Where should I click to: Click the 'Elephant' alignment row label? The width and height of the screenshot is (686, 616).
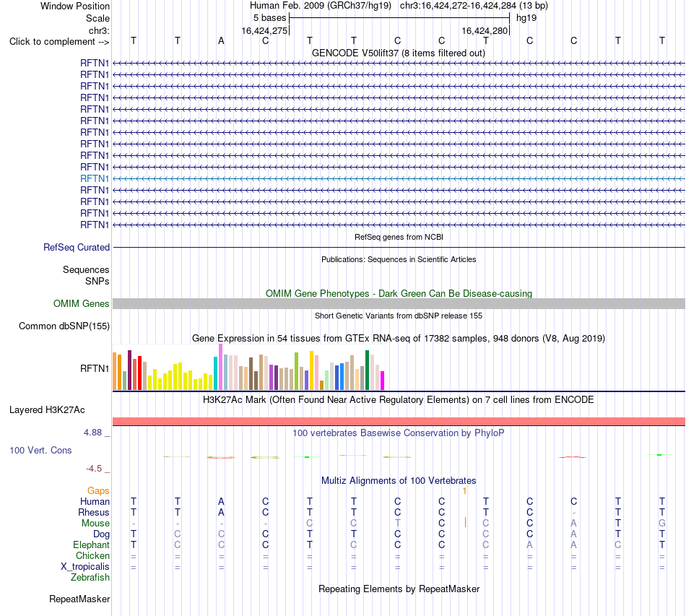pyautogui.click(x=91, y=545)
